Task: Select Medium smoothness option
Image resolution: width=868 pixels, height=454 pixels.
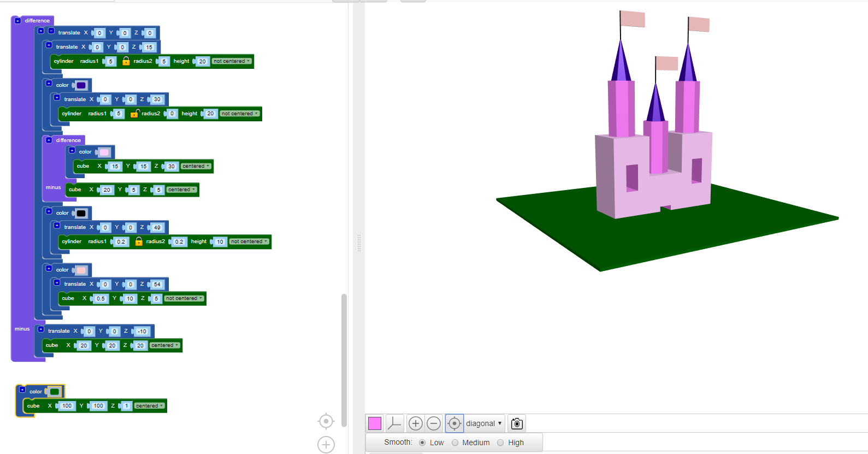Action: pos(455,443)
